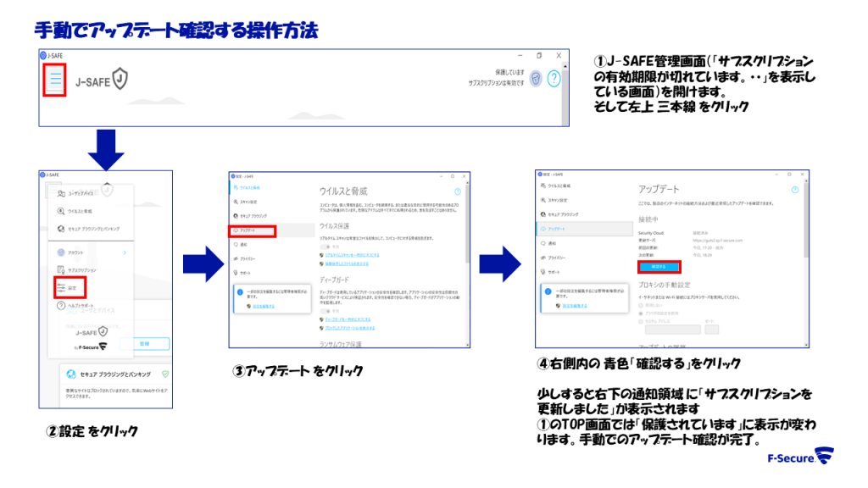
Task: Select the ブラウザの設定を使用 radio button
Action: (x=641, y=313)
